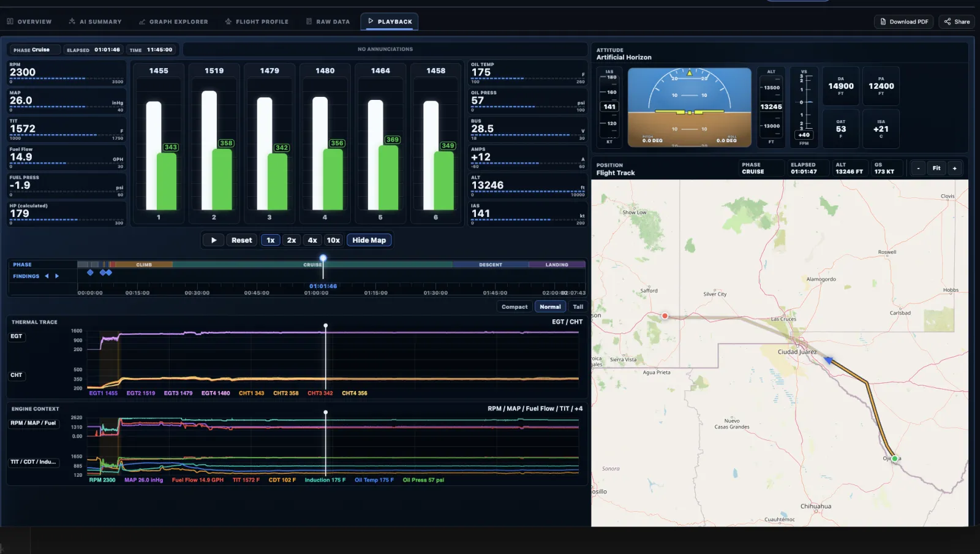The width and height of the screenshot is (980, 554).
Task: Jump to the Landing phase on timeline
Action: [x=557, y=265]
